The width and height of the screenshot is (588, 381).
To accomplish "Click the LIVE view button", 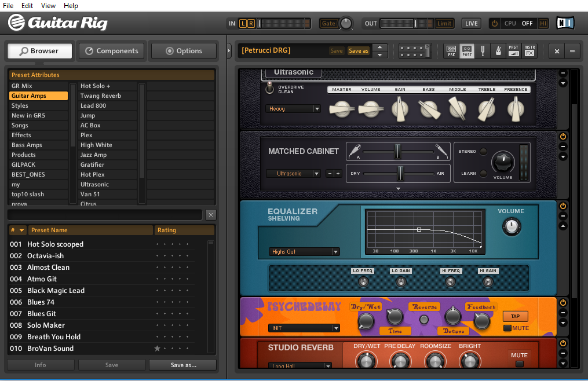I will pos(471,23).
